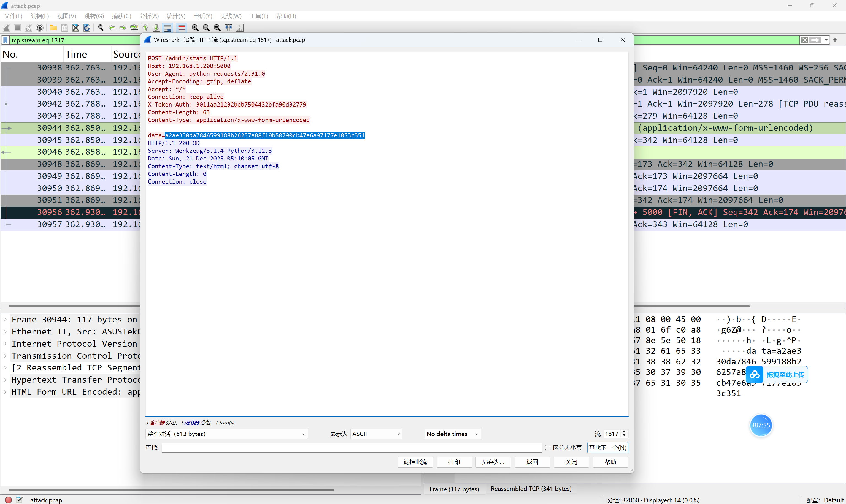Click the expert information red circle icon
Viewport: 846px width, 504px height.
[9, 500]
